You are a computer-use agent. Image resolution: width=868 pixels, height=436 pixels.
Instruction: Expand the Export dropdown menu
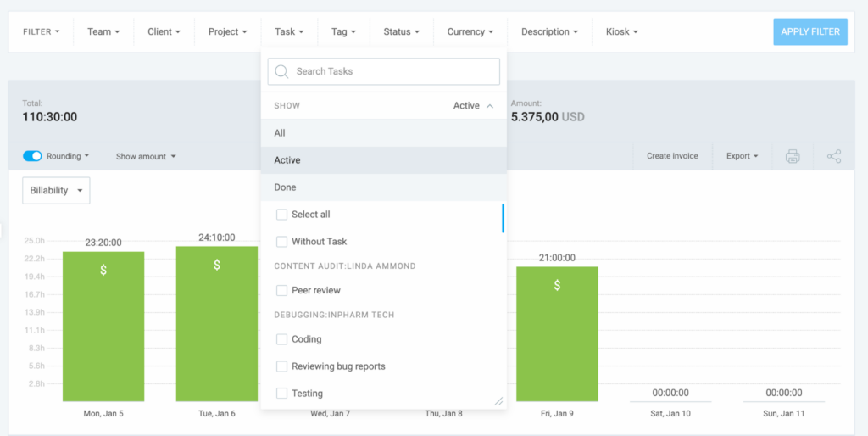742,156
